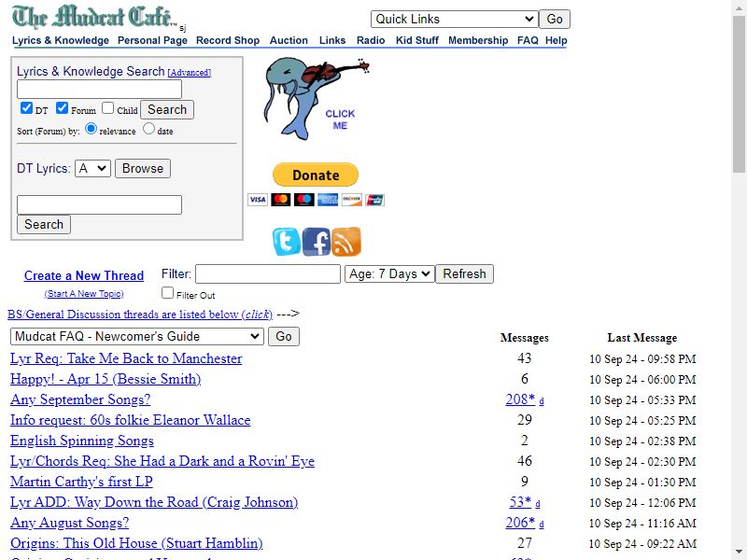The width and height of the screenshot is (747, 560).
Task: Open BS/General Discussion threads link
Action: [x=140, y=315]
